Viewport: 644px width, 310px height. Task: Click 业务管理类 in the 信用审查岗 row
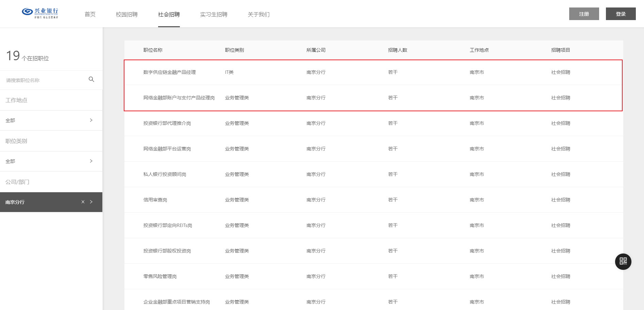point(237,200)
